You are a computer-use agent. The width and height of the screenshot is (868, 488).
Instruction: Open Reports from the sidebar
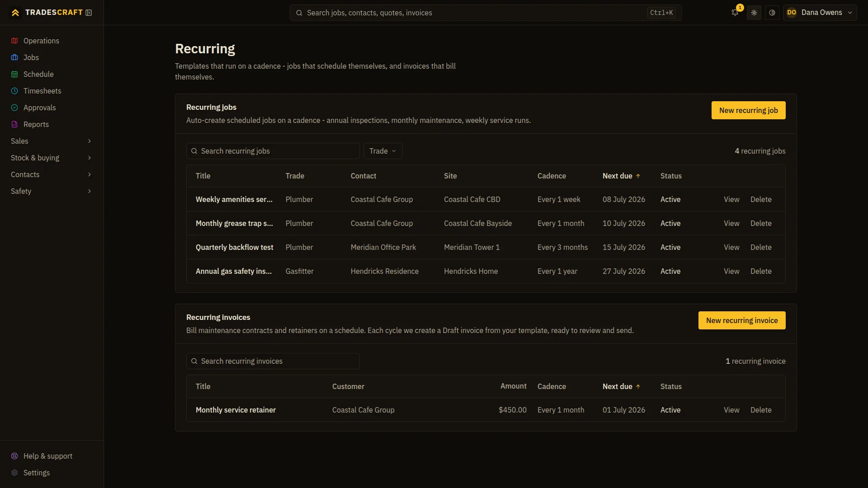[x=52, y=124]
